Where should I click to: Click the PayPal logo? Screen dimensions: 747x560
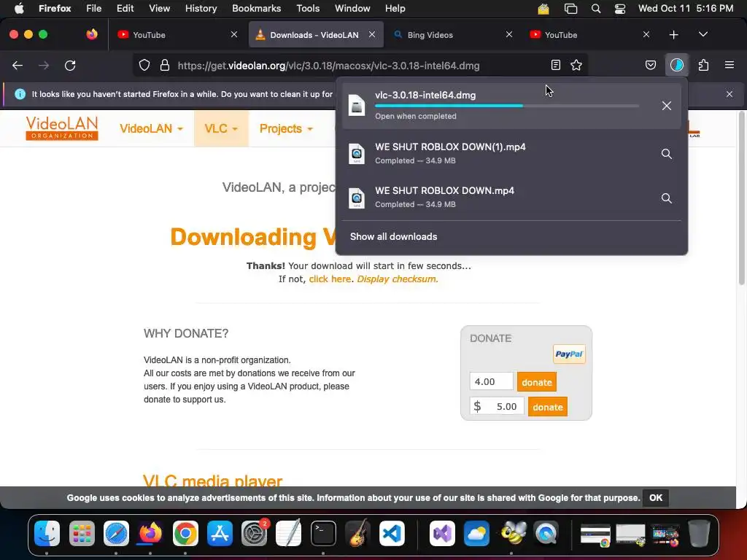pyautogui.click(x=569, y=354)
